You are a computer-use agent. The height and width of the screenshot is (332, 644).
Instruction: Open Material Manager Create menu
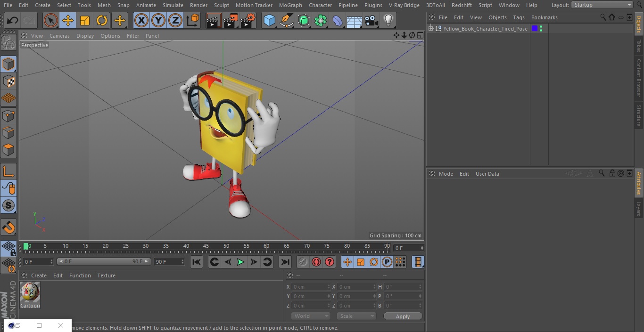(x=39, y=275)
